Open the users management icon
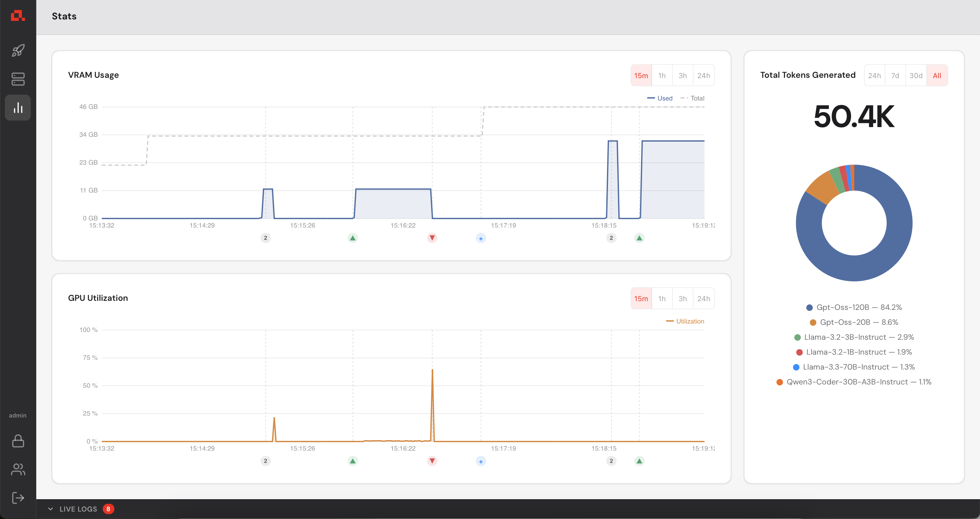 coord(18,469)
